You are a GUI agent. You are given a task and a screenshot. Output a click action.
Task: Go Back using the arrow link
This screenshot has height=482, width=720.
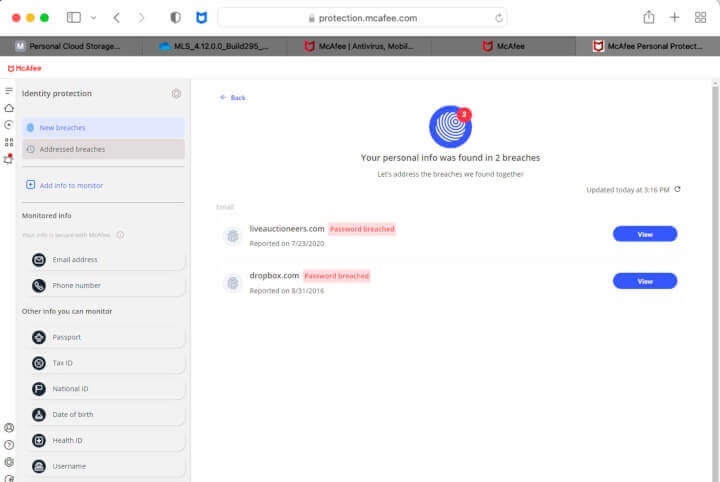232,98
